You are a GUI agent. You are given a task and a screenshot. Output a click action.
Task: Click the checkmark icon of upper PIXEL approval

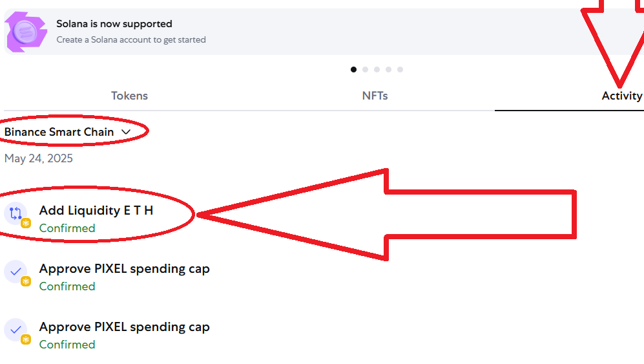coord(16,272)
